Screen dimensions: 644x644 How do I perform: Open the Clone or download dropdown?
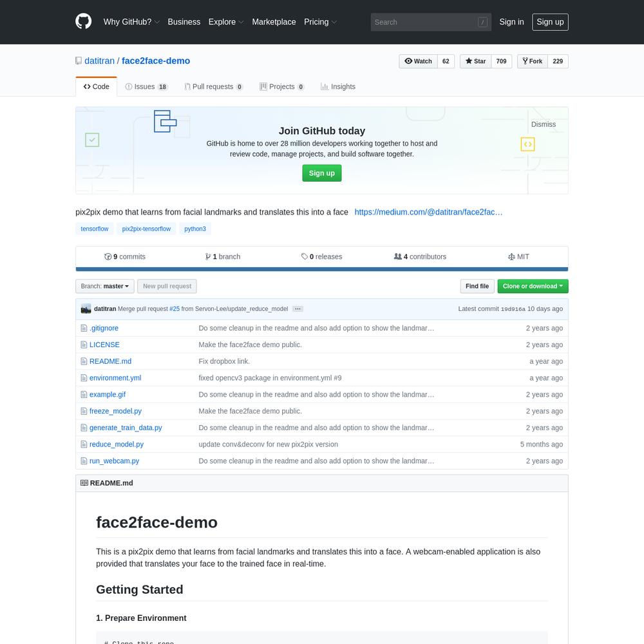[533, 287]
